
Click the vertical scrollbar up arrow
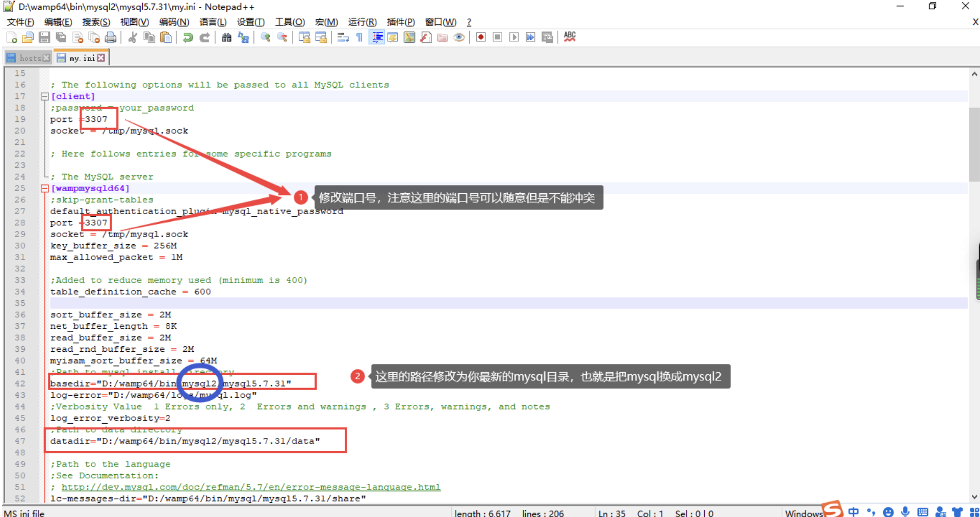(x=974, y=74)
